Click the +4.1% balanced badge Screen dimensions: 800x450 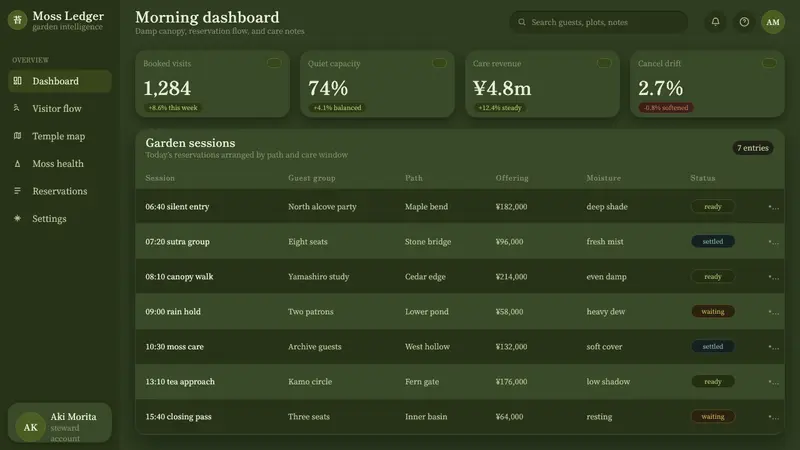coord(337,108)
